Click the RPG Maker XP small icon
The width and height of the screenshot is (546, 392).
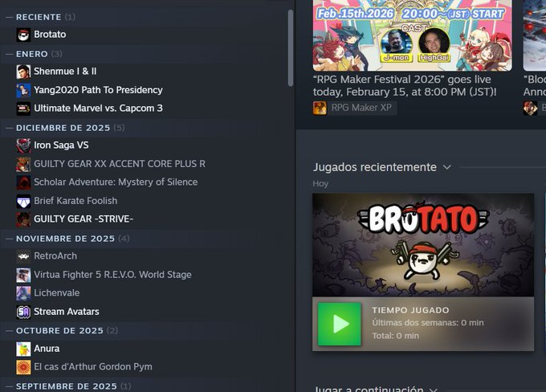[320, 108]
